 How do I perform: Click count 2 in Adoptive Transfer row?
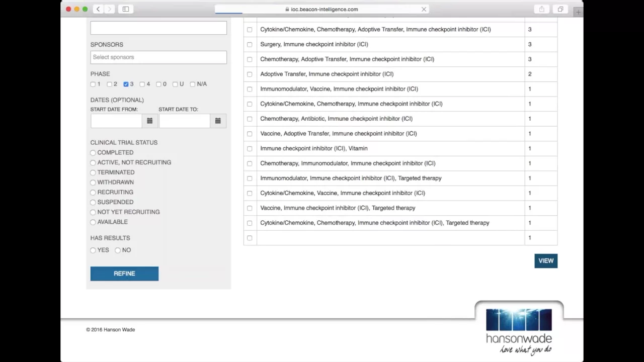click(x=530, y=74)
